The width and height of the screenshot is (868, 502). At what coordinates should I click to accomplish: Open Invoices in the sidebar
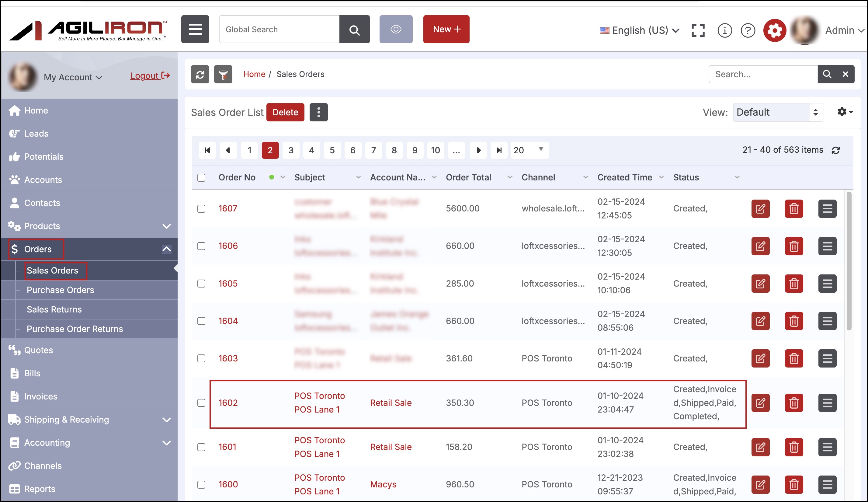point(41,396)
